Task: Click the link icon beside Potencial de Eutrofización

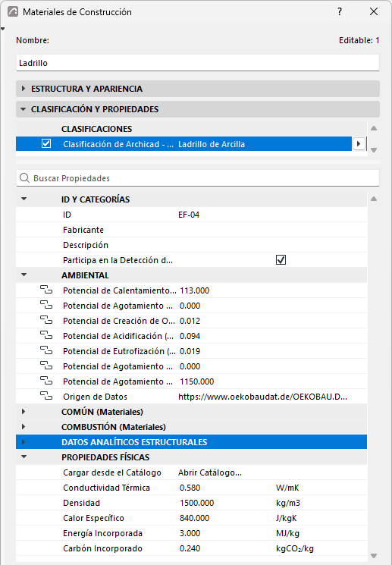Action: point(46,350)
